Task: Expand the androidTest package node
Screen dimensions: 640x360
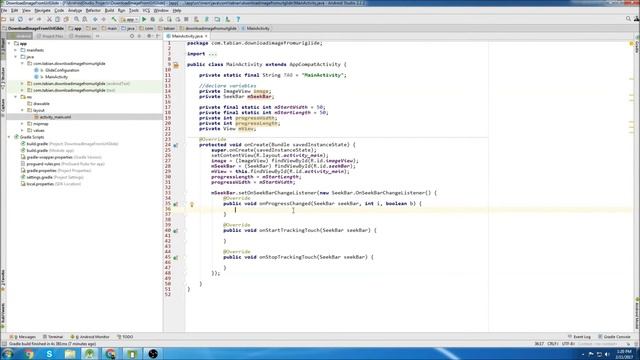Action: [22, 84]
